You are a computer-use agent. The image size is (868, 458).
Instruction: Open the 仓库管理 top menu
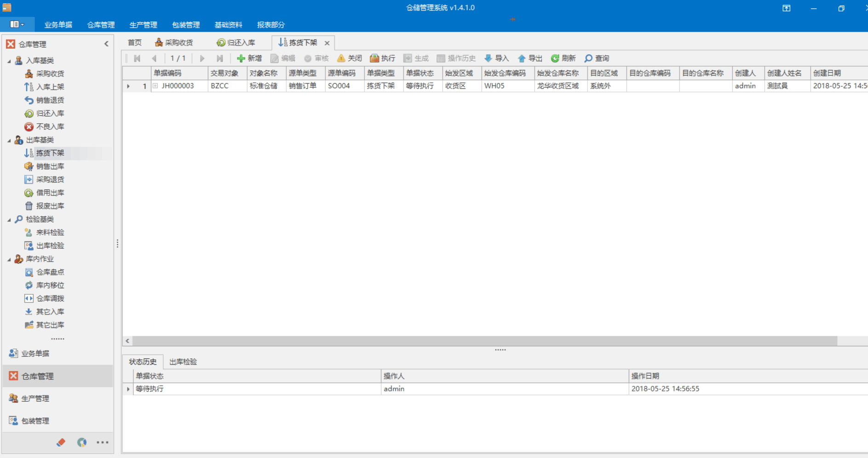[101, 25]
